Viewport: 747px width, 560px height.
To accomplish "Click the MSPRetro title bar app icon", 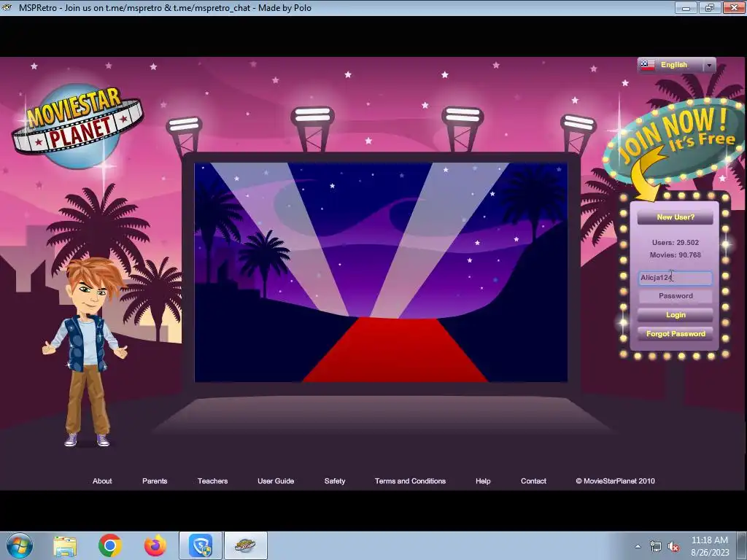I will click(x=7, y=7).
